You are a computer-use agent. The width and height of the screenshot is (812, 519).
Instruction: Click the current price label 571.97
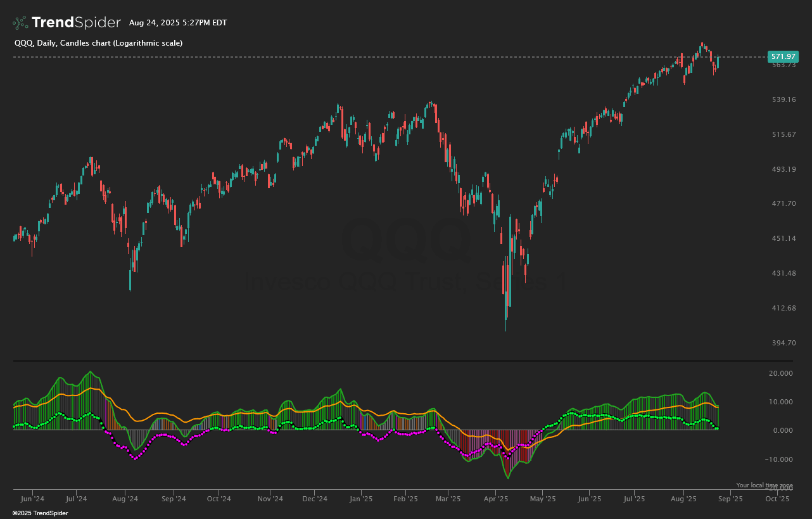(x=783, y=57)
